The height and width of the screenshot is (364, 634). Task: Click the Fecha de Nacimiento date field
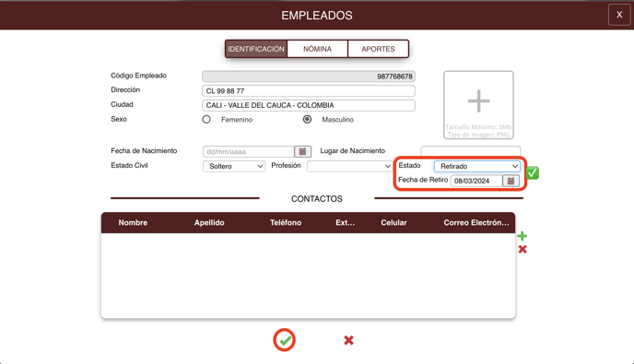click(248, 152)
